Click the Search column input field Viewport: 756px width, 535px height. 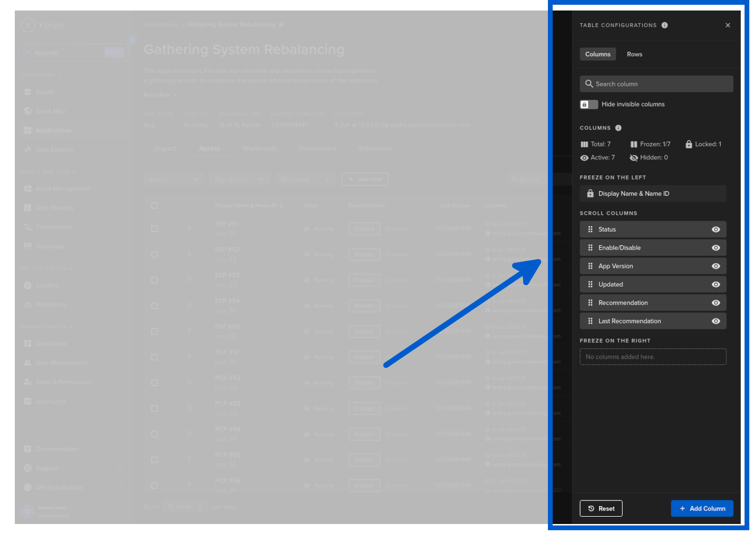pos(656,84)
